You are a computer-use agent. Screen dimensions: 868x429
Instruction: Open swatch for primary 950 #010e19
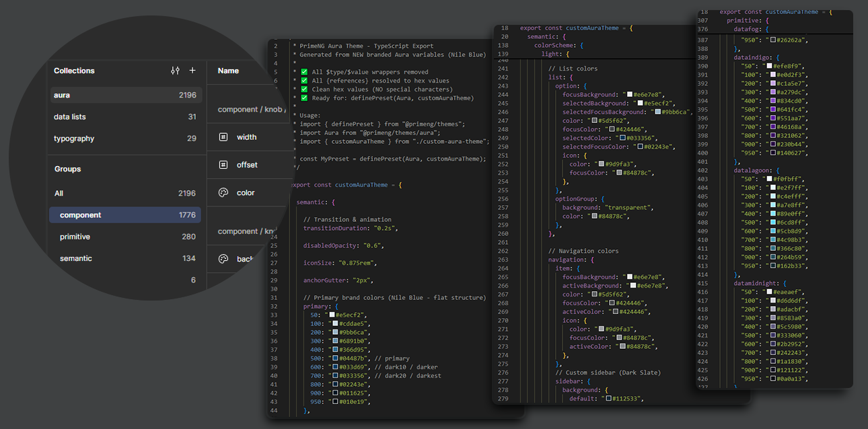coord(335,401)
